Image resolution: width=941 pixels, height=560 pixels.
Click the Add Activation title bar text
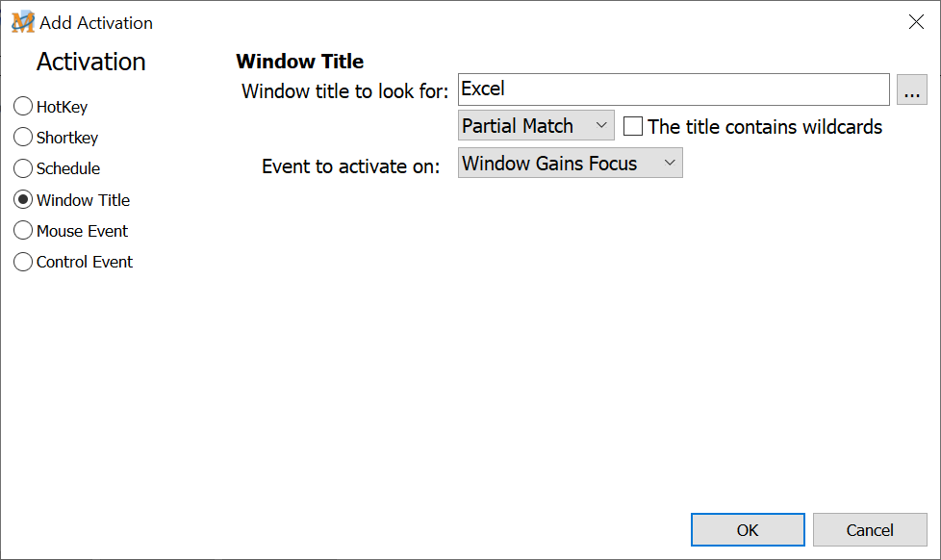tap(96, 22)
